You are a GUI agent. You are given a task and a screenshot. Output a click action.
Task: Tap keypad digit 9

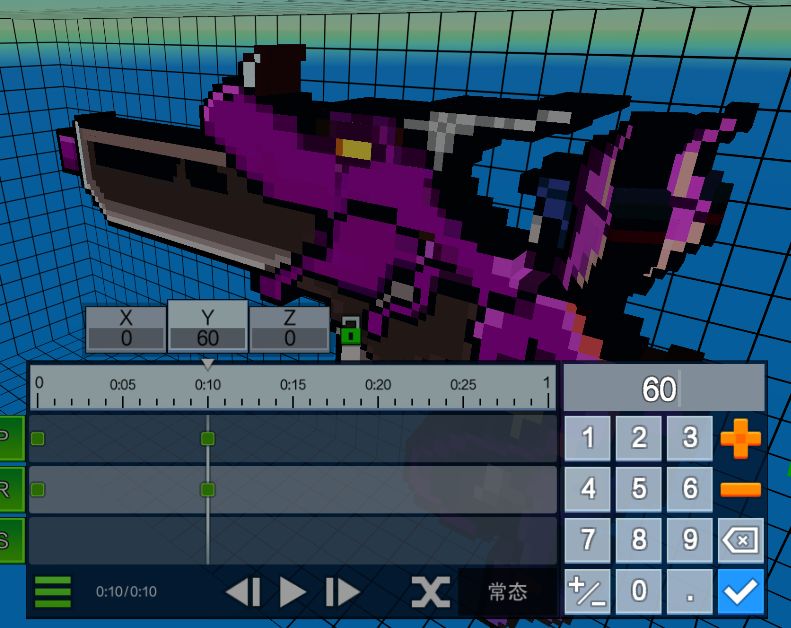point(690,540)
